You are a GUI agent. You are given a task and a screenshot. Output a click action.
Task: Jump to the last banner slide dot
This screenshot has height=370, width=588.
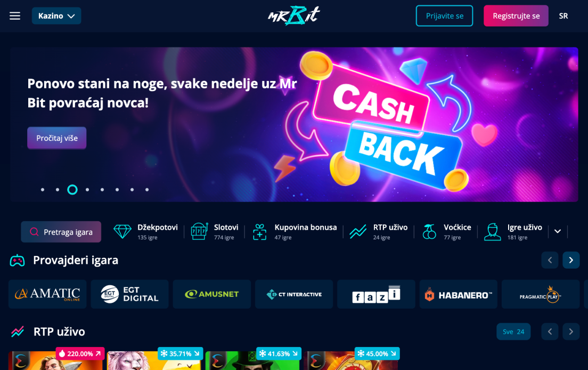pyautogui.click(x=147, y=189)
